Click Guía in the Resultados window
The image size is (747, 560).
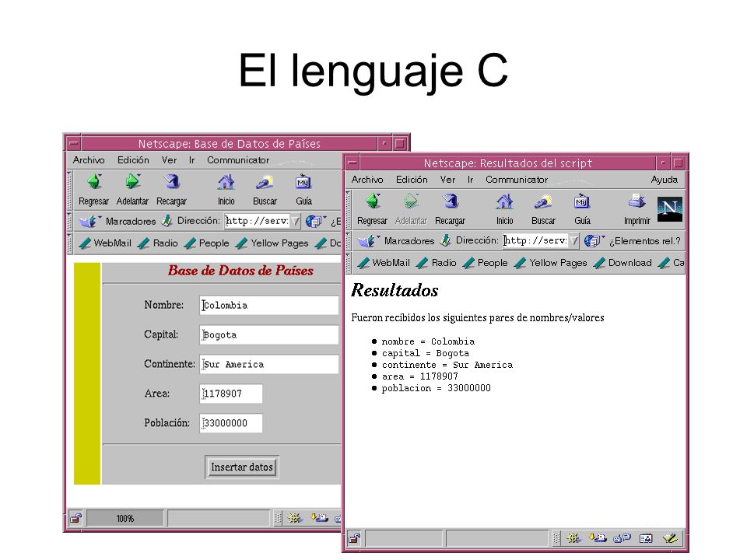coord(582,209)
